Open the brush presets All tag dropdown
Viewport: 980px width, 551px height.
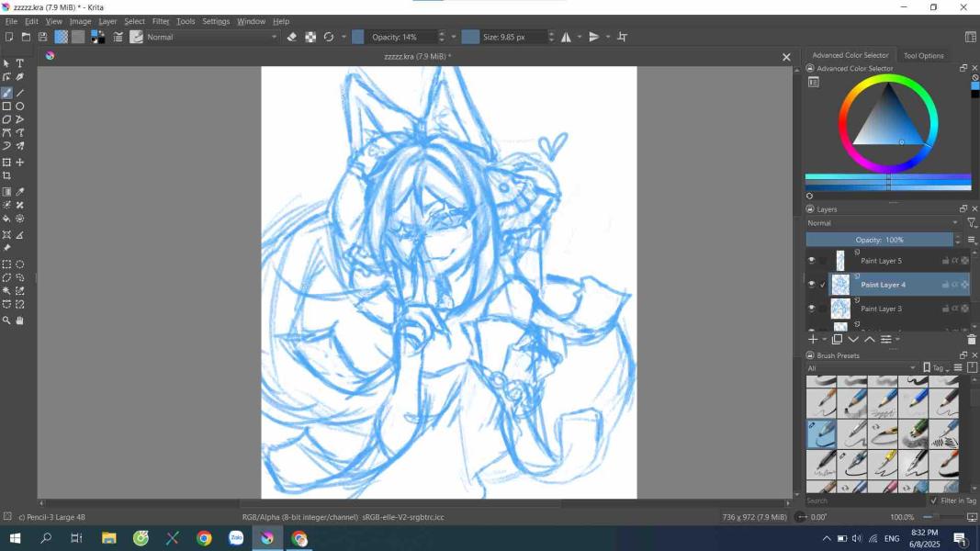pyautogui.click(x=862, y=368)
